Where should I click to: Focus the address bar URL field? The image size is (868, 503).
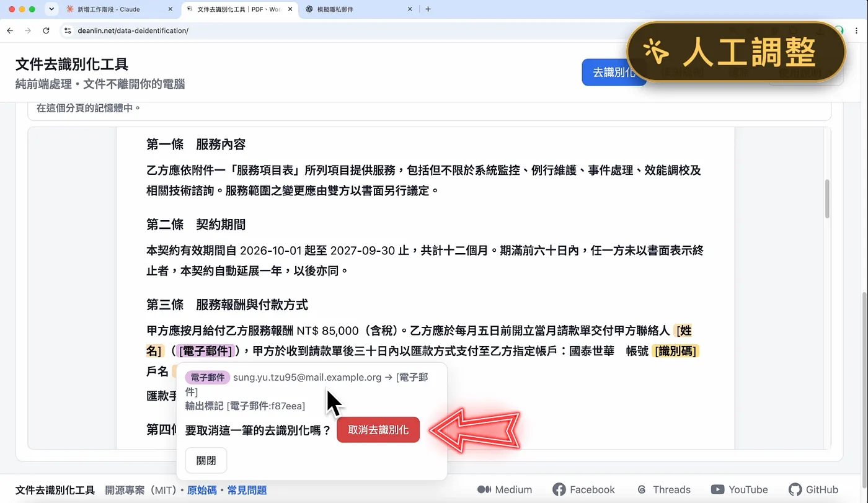coord(347,30)
